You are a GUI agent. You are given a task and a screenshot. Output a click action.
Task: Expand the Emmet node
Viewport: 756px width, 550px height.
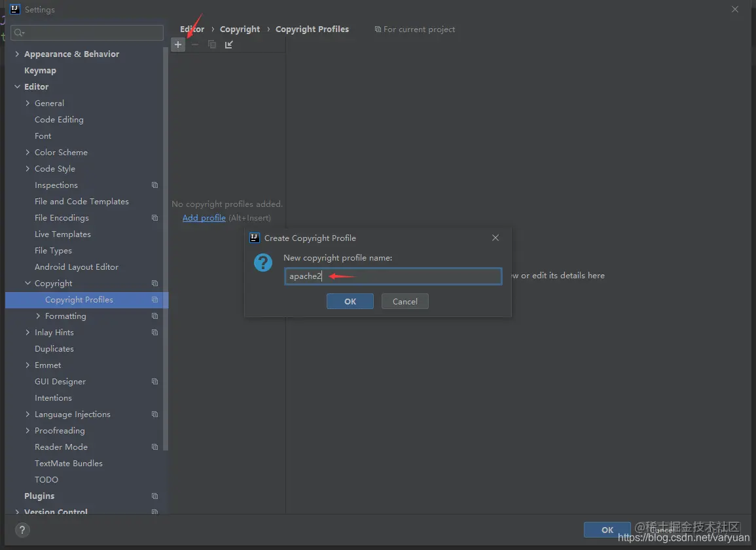[27, 365]
